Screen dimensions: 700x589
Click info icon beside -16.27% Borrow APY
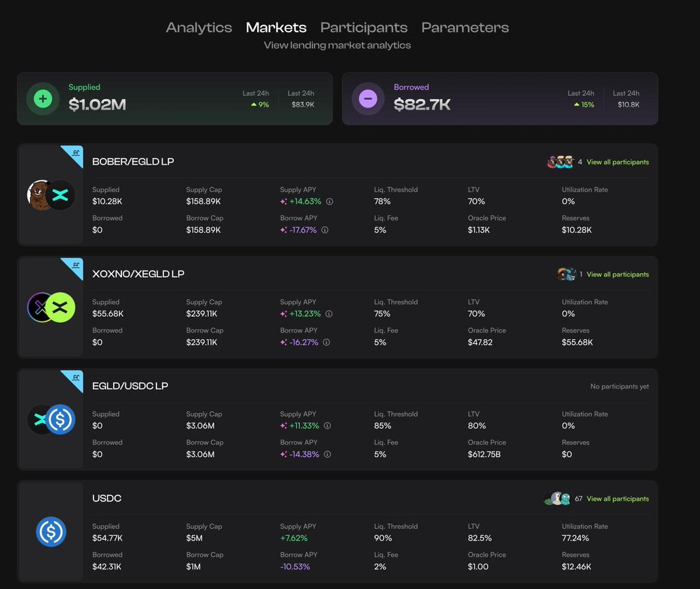[327, 342]
